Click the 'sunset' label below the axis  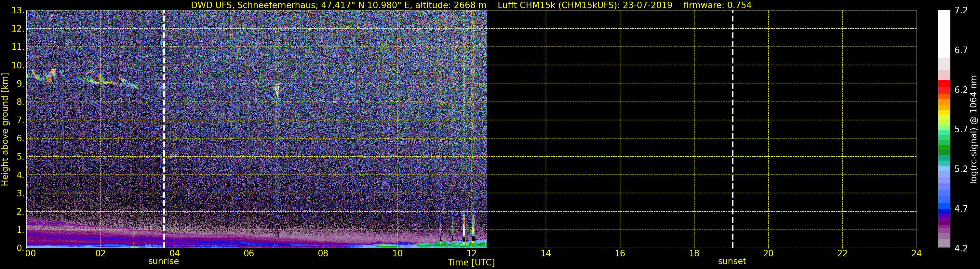[x=732, y=261]
